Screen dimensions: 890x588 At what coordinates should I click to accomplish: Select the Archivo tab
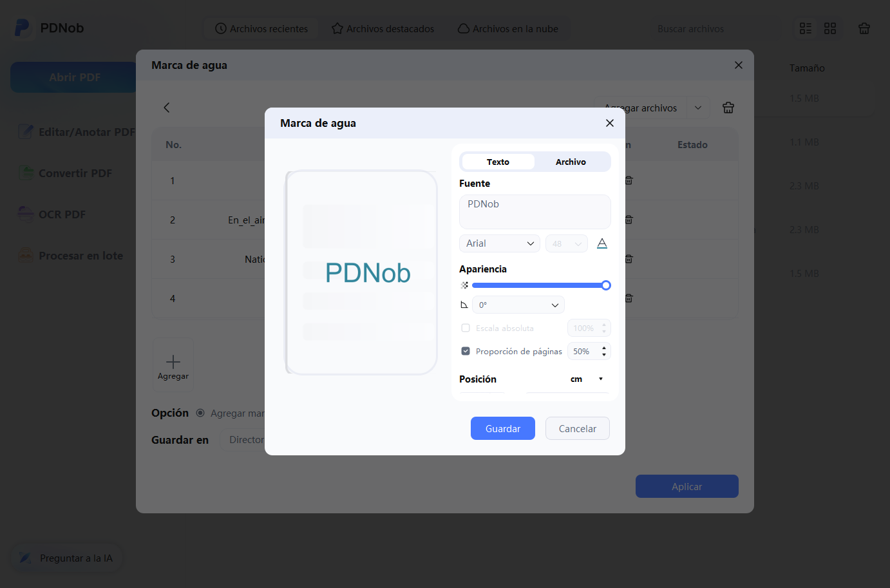tap(571, 162)
